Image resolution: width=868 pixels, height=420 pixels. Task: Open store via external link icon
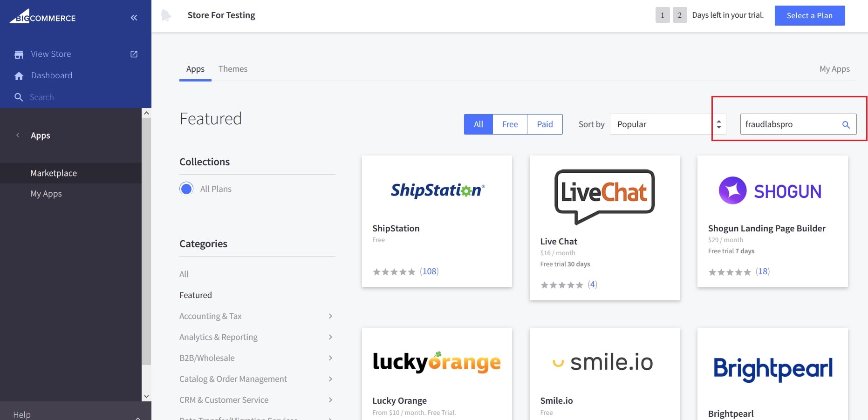coord(134,54)
